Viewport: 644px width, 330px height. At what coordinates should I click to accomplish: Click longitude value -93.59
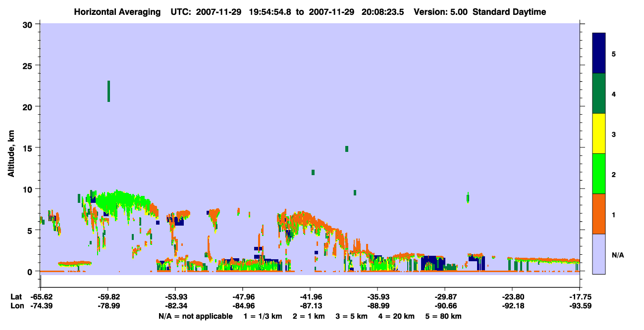point(580,306)
